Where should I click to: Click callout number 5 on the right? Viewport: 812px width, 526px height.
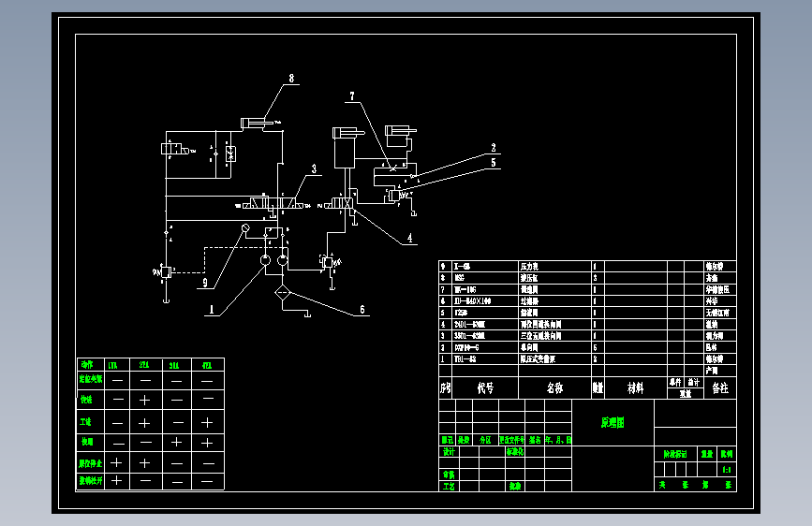494,163
